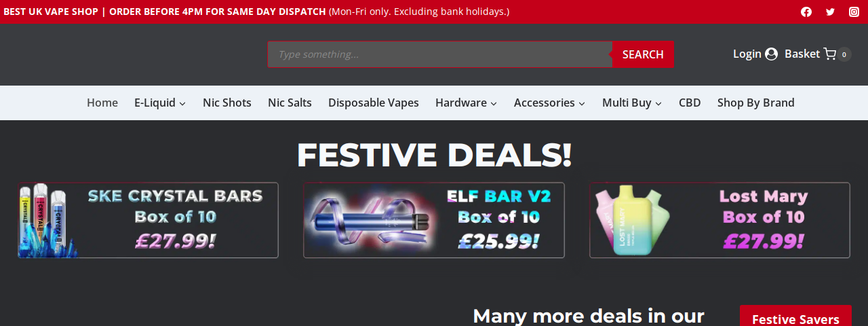The height and width of the screenshot is (326, 868).
Task: Open the Instagram profile icon
Action: point(854,12)
